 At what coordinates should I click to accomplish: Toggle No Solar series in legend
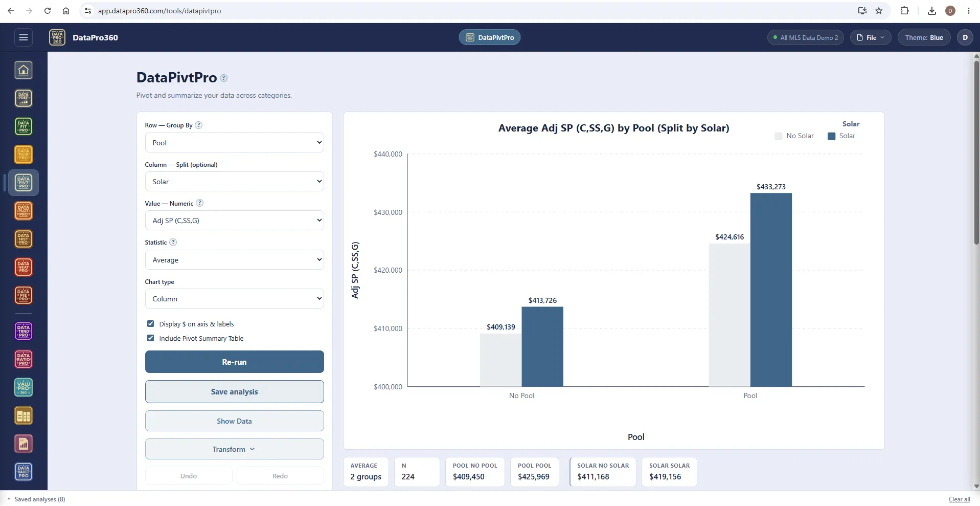click(x=794, y=136)
